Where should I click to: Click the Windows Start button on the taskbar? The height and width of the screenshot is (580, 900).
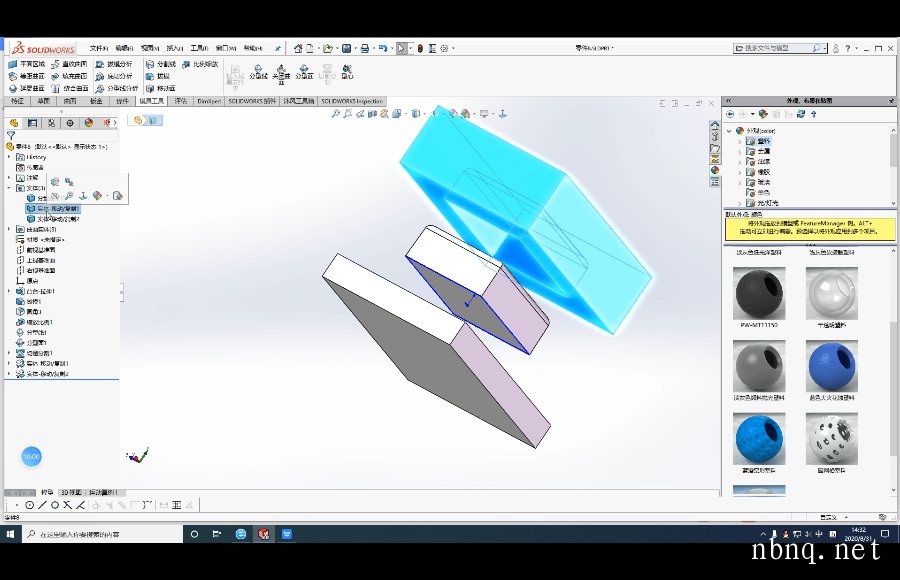pyautogui.click(x=10, y=534)
